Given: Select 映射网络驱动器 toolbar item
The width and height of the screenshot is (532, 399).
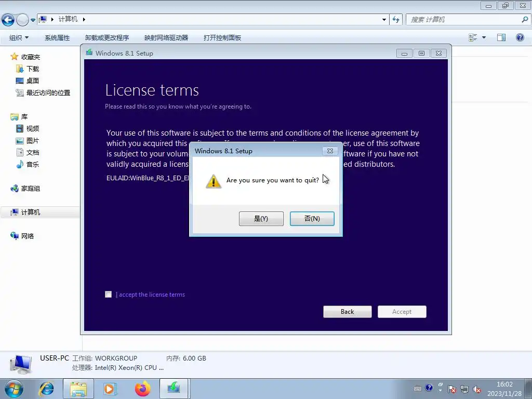Looking at the screenshot, I should 166,37.
